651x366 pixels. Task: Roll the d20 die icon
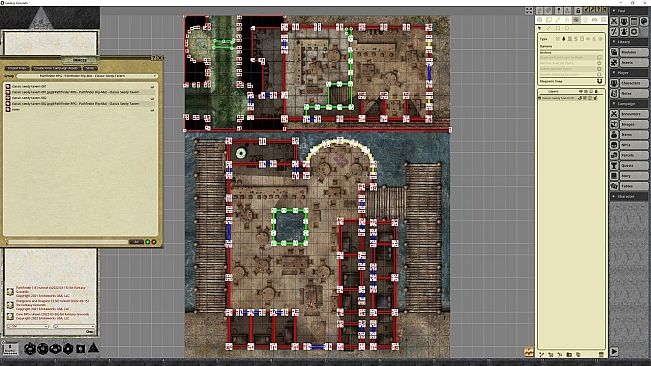30,349
